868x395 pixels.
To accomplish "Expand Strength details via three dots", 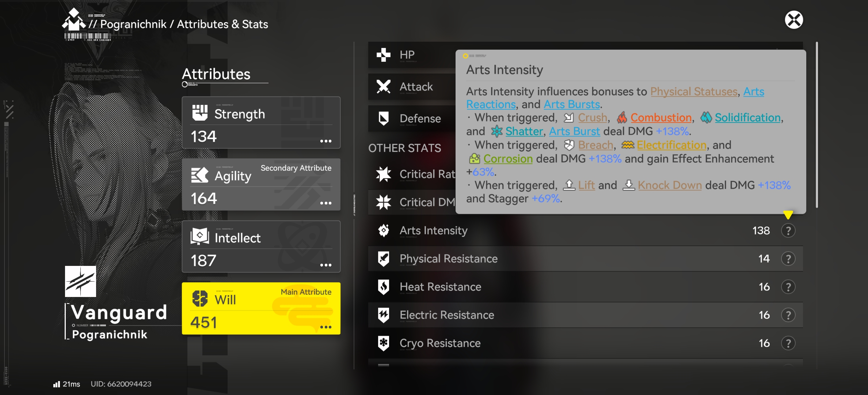I will 325,141.
